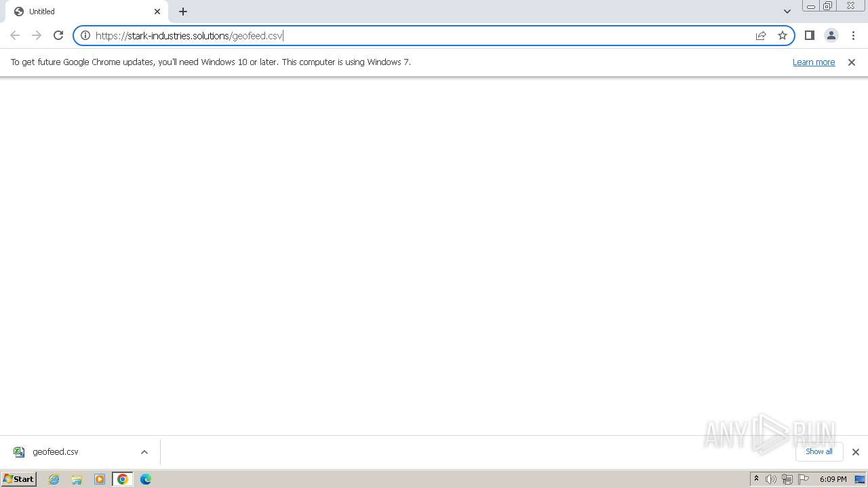This screenshot has width=868, height=488.
Task: Bookmark this tab with star icon
Action: (x=783, y=35)
